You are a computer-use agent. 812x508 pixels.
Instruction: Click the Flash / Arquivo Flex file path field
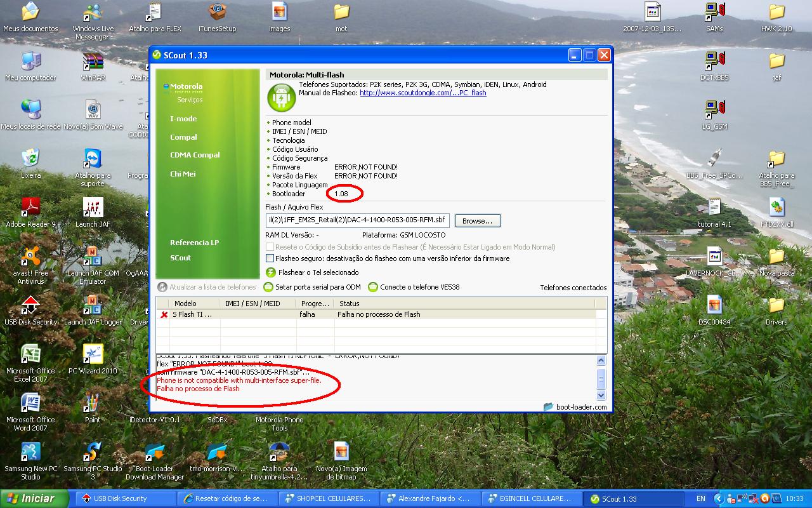[x=358, y=220]
